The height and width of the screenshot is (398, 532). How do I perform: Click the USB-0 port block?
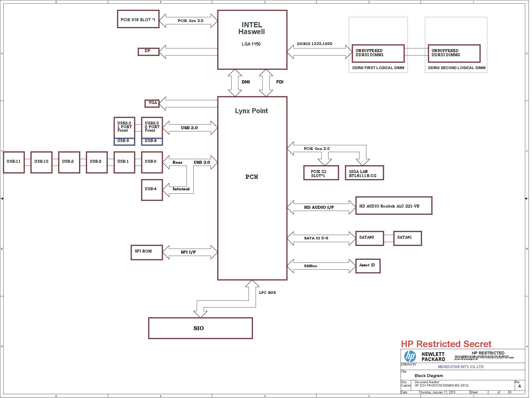(152, 162)
